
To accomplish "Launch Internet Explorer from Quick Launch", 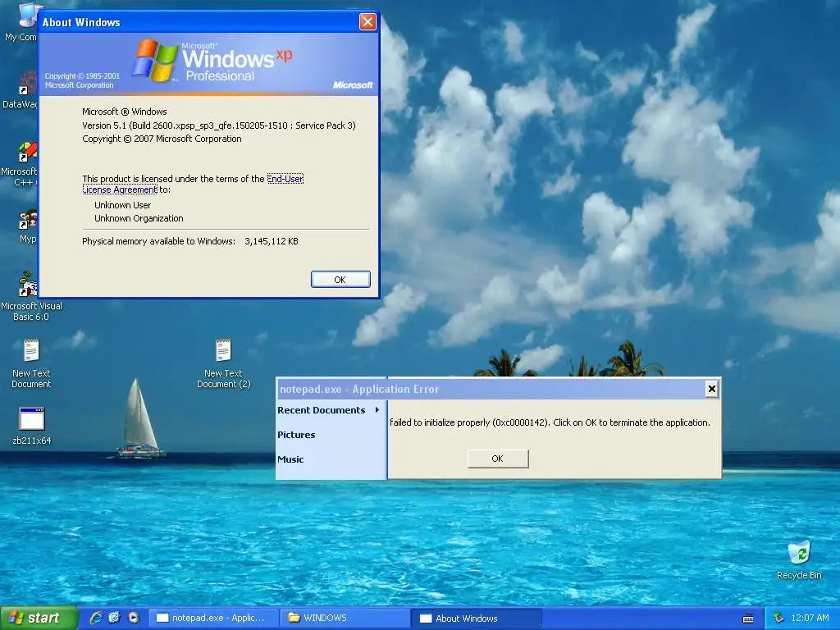I will pyautogui.click(x=96, y=618).
